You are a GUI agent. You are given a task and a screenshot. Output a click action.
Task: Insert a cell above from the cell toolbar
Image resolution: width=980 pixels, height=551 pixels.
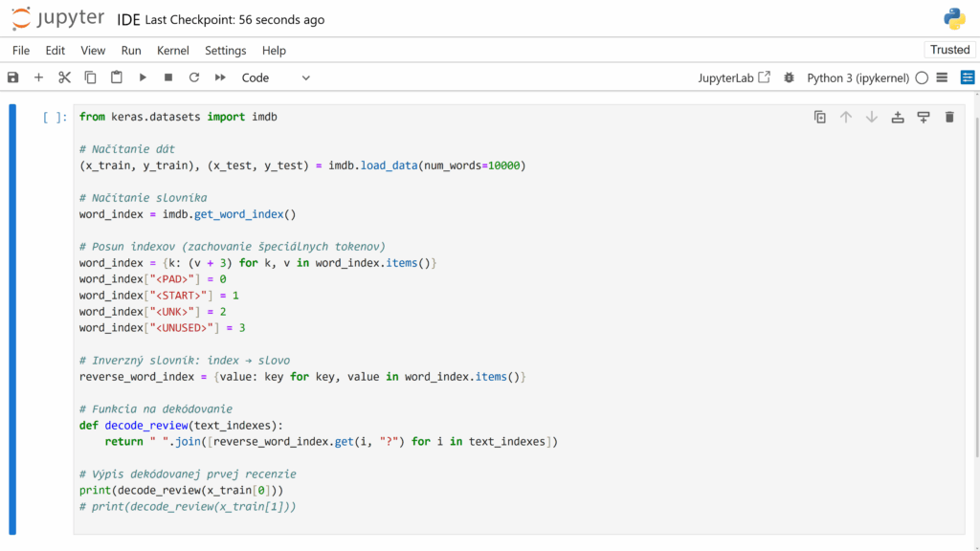(x=898, y=117)
